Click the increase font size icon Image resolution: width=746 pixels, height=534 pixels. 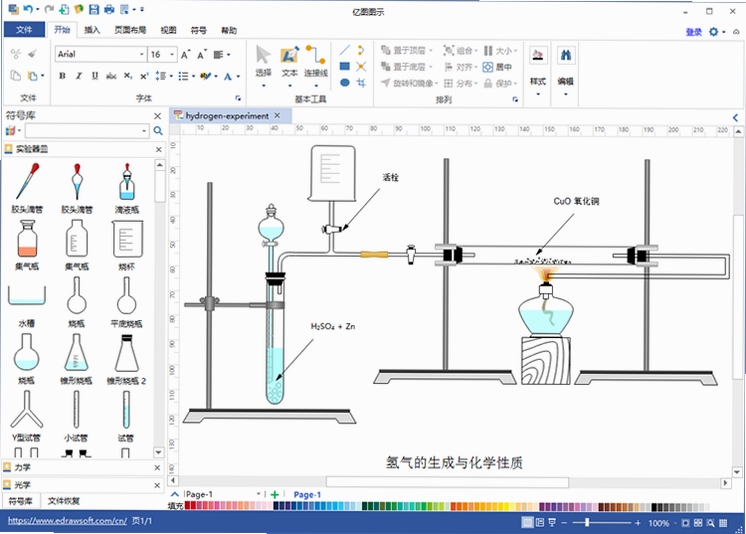[x=186, y=55]
